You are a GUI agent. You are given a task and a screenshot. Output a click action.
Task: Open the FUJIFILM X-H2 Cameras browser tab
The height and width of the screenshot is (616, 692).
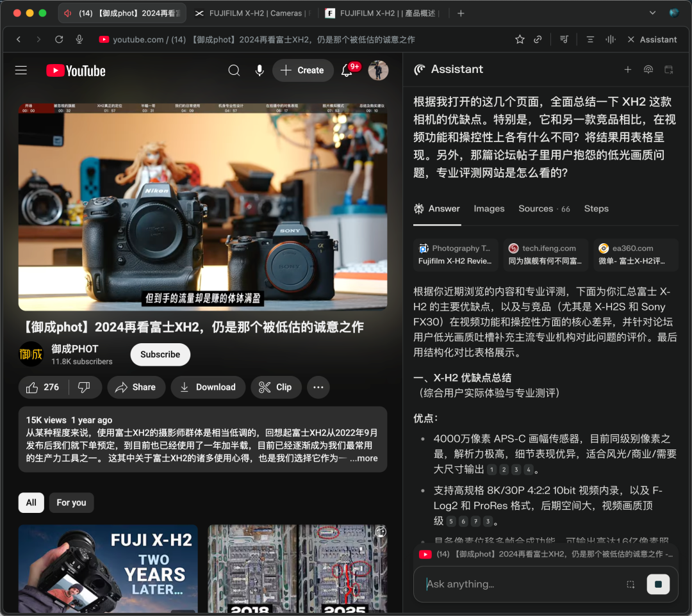(250, 13)
